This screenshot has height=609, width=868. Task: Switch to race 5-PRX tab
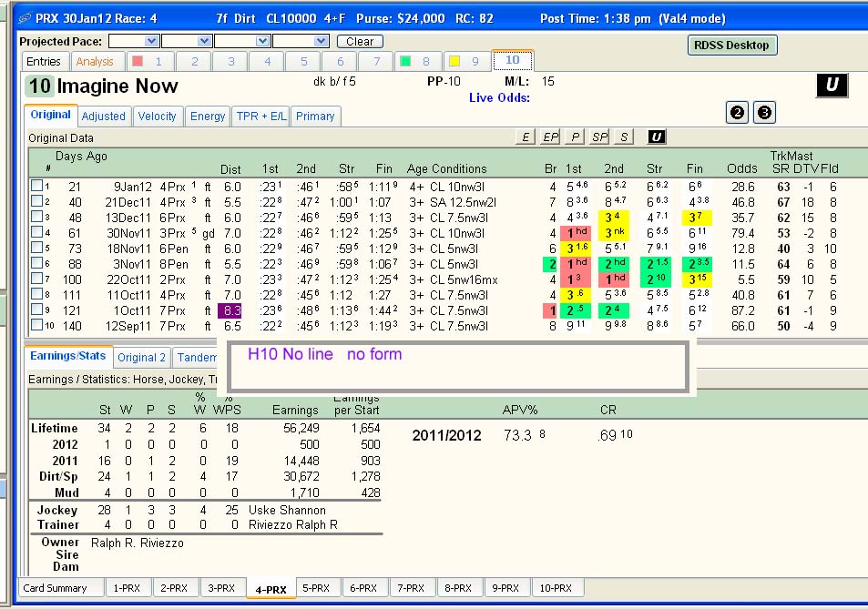tap(316, 588)
